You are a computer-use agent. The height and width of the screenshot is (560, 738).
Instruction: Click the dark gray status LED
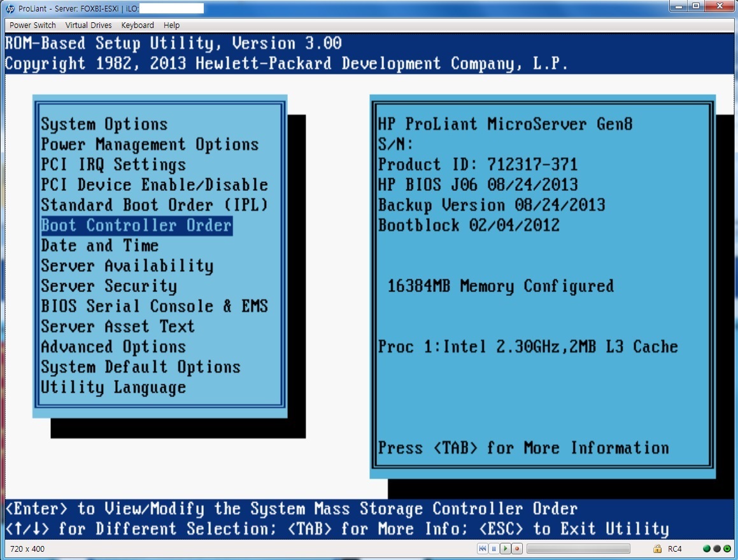click(717, 549)
